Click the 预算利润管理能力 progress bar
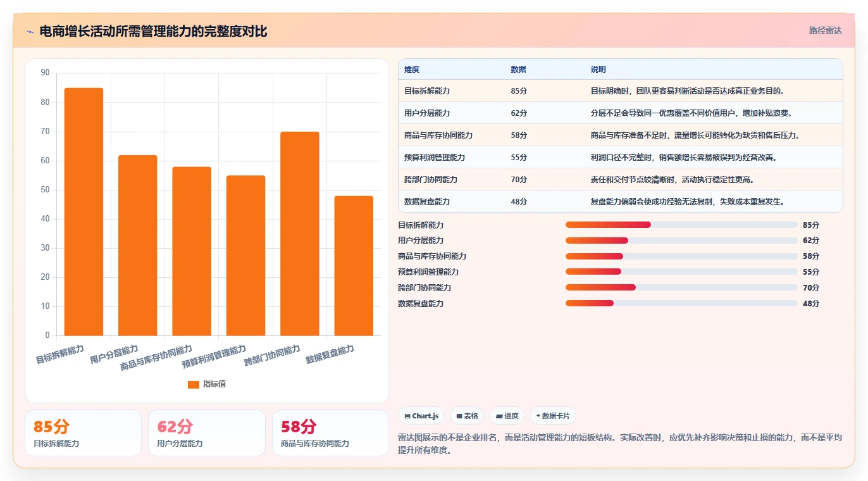This screenshot has width=868, height=481. [681, 272]
